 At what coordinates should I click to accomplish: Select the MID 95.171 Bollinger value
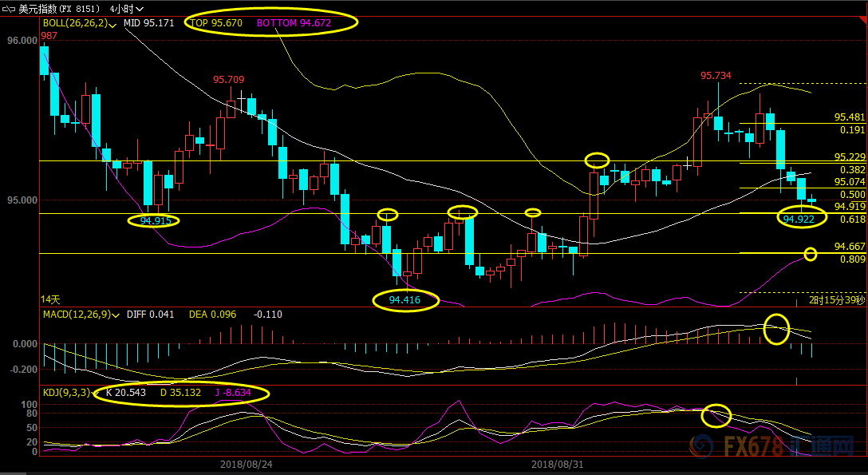click(x=149, y=23)
